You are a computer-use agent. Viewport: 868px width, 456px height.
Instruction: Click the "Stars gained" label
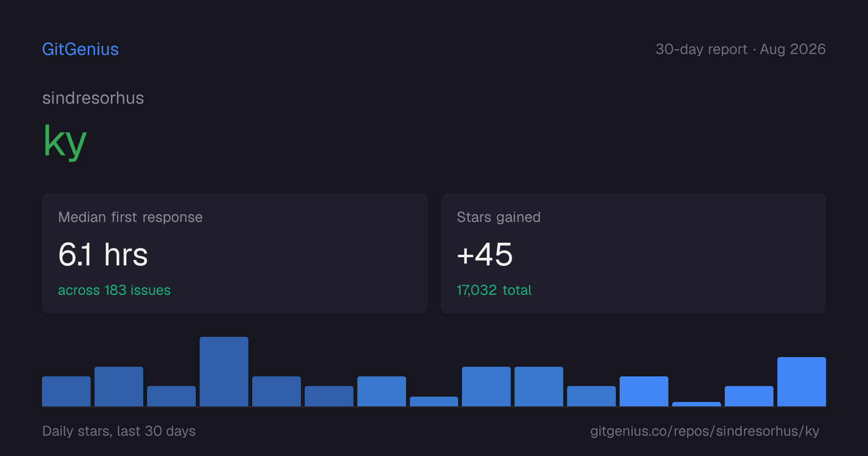tap(499, 217)
